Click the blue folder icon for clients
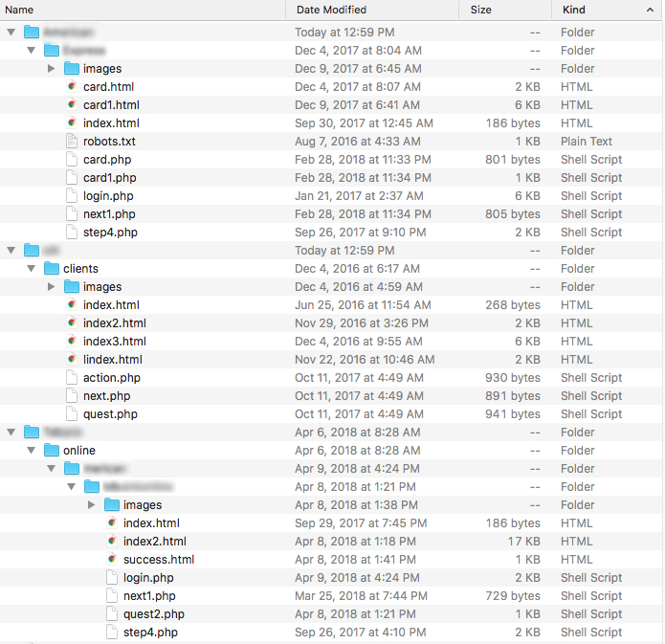 [52, 269]
